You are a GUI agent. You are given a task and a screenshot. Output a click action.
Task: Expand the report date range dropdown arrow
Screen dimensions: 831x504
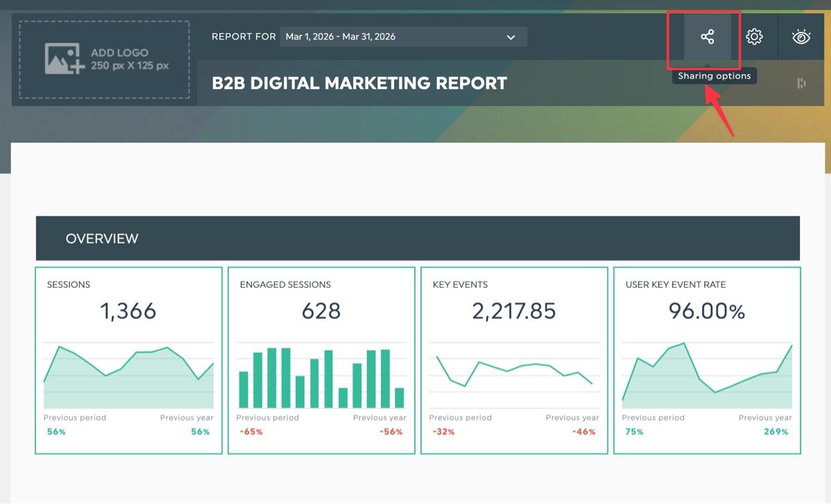point(511,37)
